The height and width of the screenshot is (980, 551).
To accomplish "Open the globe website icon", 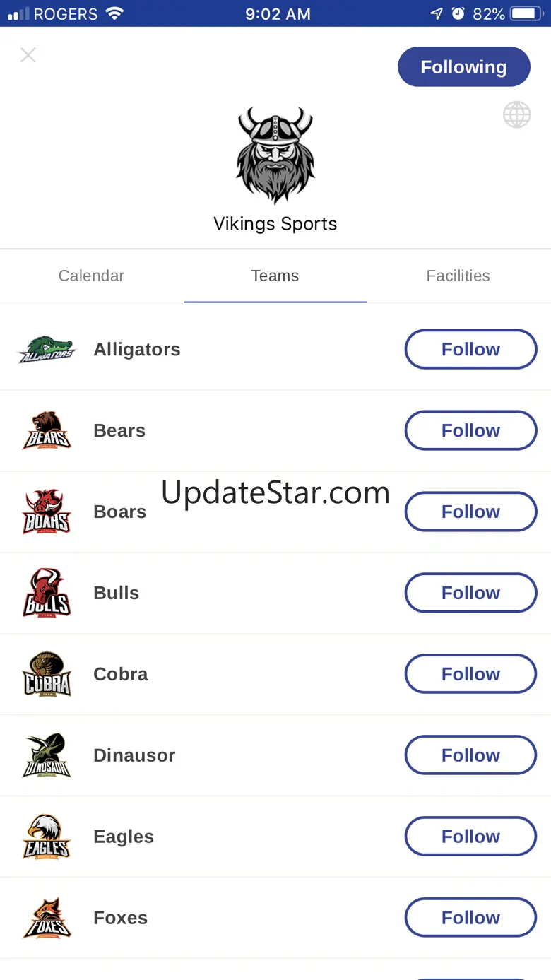I will coord(516,114).
